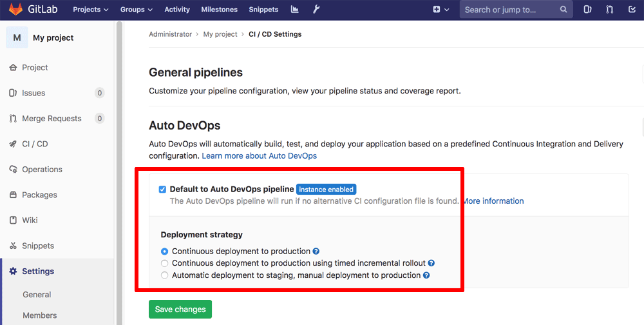The width and height of the screenshot is (644, 325).
Task: Expand the Projects dropdown menu
Action: click(90, 10)
